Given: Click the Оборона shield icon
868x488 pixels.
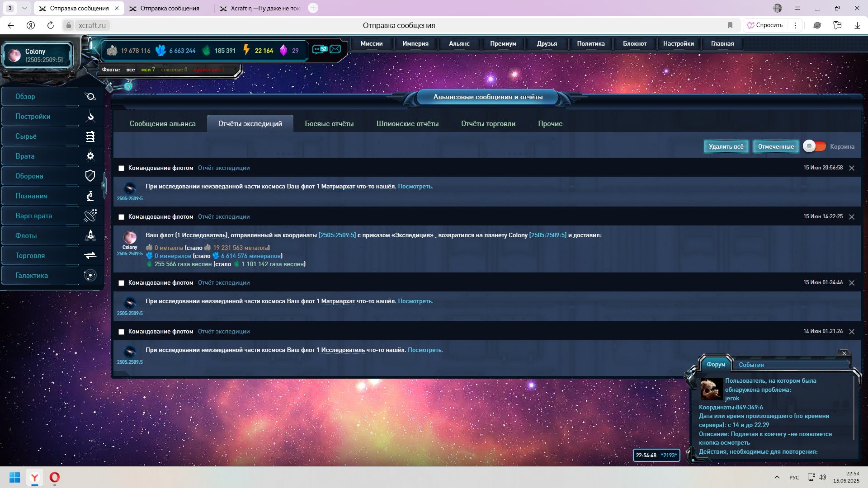Looking at the screenshot, I should click(90, 176).
